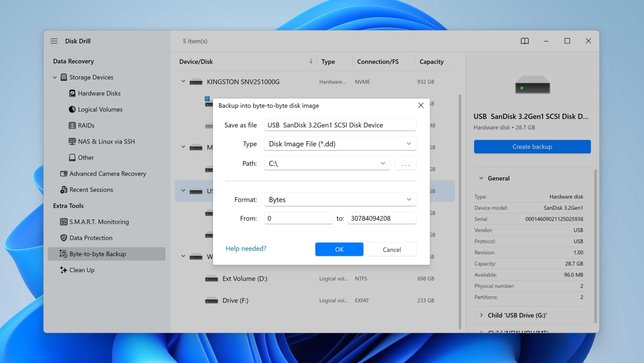Select NAS & Linux via SSH icon
Viewport: 644px width, 363px height.
click(72, 141)
